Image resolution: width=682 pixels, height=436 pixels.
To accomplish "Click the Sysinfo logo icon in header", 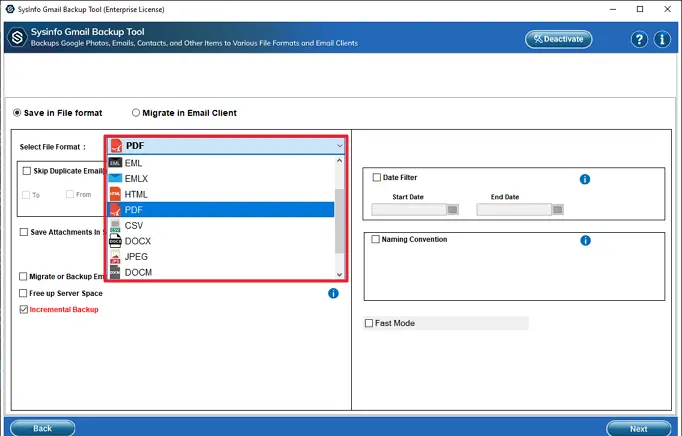I will pos(17,37).
